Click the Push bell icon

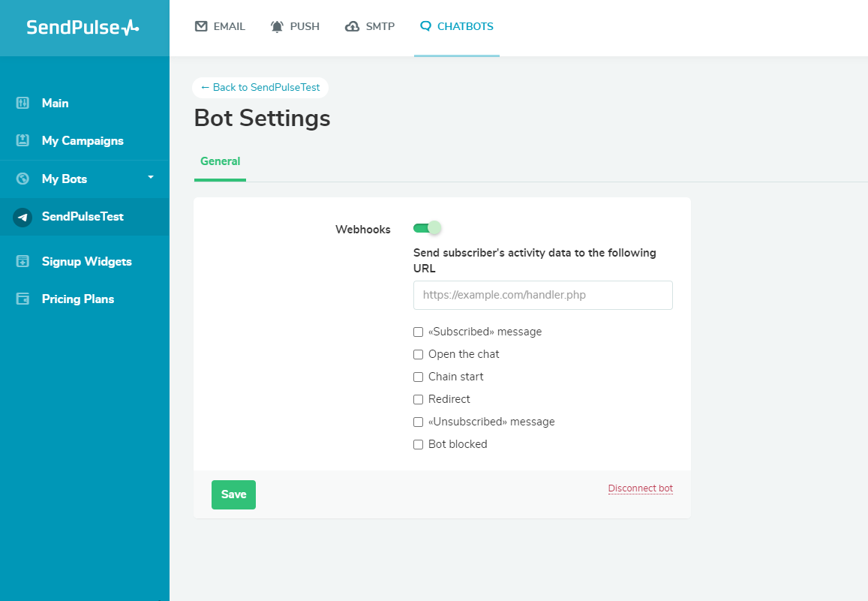point(277,26)
